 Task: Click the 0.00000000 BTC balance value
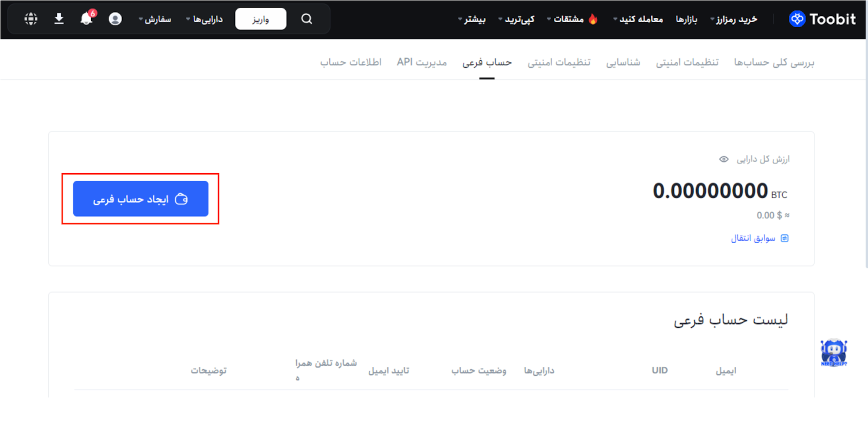click(x=720, y=191)
